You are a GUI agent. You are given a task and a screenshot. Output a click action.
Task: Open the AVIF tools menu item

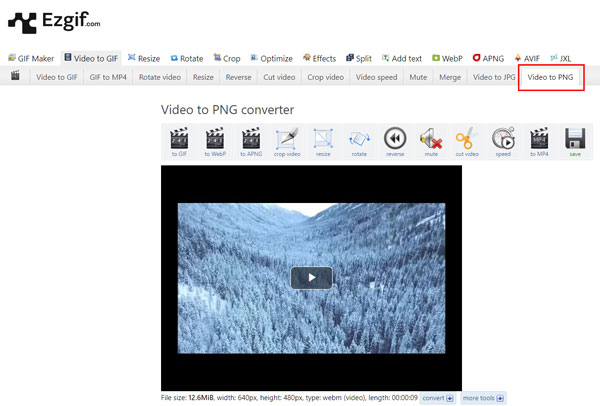[527, 59]
